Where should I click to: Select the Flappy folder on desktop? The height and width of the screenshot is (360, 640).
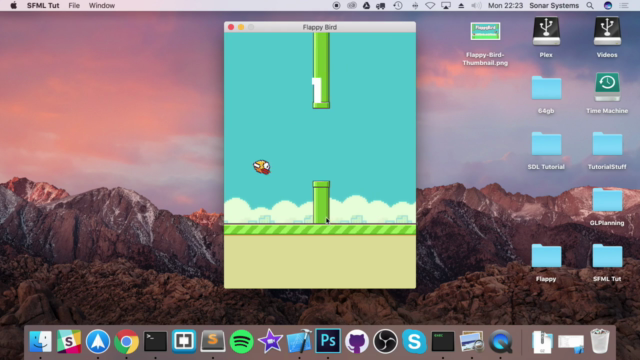pos(546,256)
